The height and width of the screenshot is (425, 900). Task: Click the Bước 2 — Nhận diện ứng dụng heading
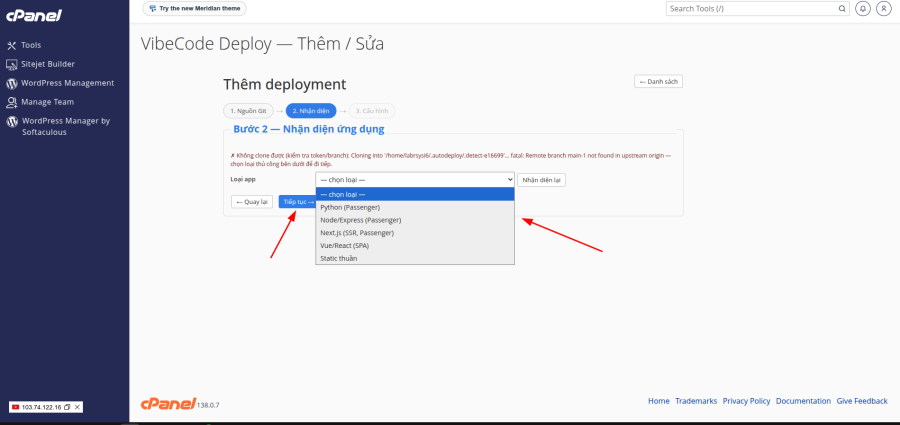coord(309,129)
